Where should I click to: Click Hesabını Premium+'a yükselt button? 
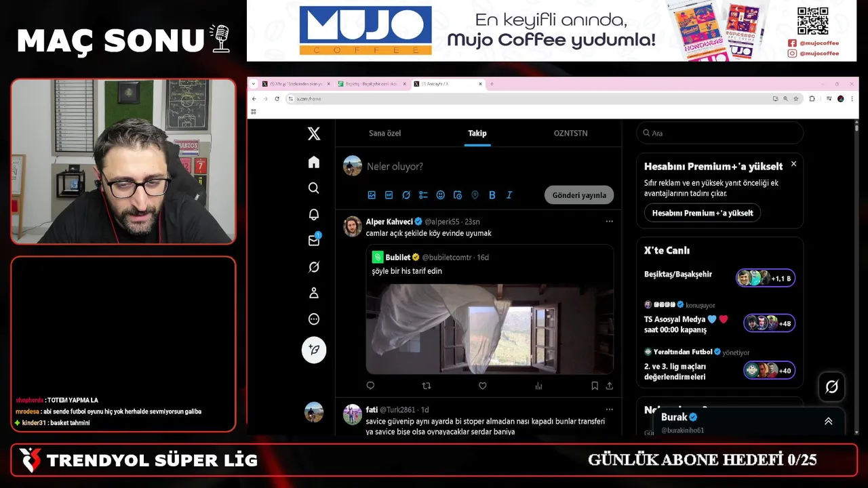coord(703,213)
